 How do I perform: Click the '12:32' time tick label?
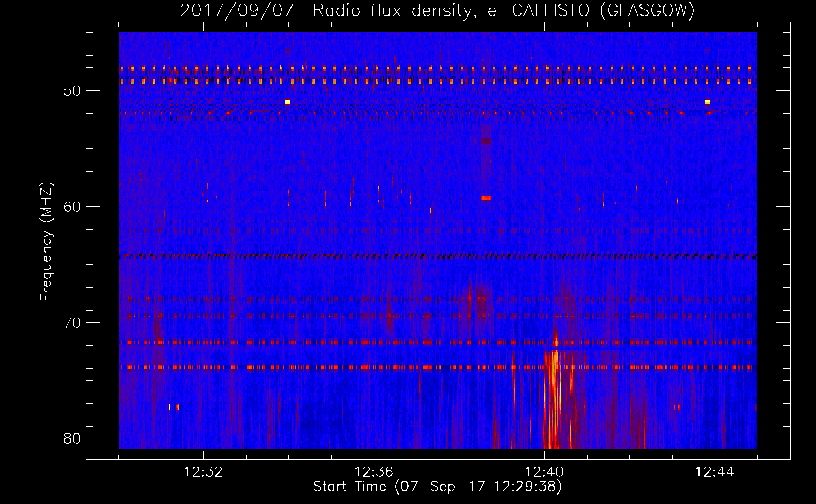pyautogui.click(x=203, y=472)
